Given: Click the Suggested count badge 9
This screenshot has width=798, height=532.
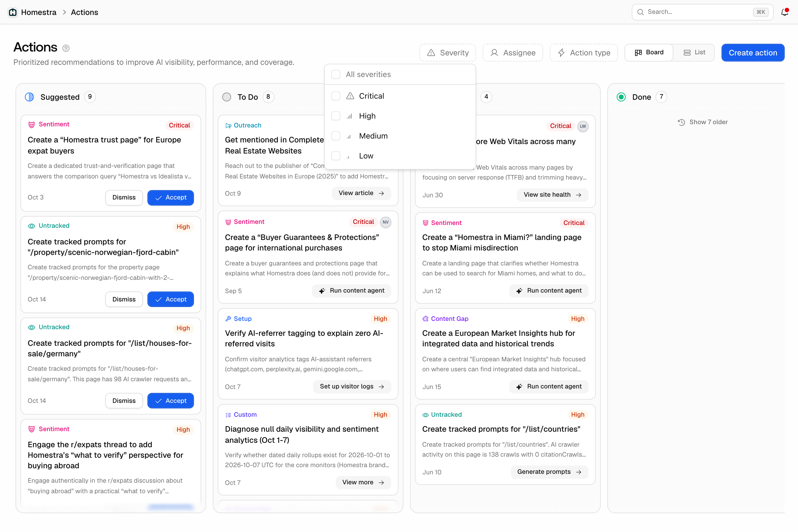Looking at the screenshot, I should coord(90,97).
